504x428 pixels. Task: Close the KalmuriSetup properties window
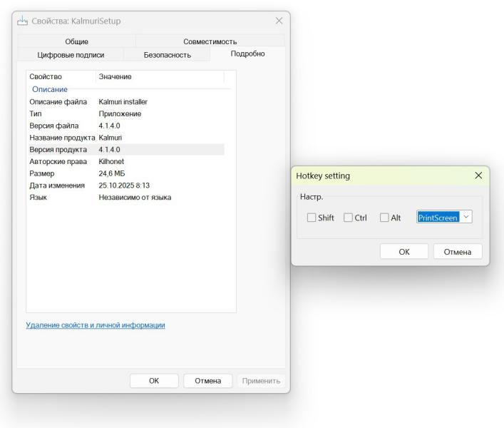click(x=279, y=21)
